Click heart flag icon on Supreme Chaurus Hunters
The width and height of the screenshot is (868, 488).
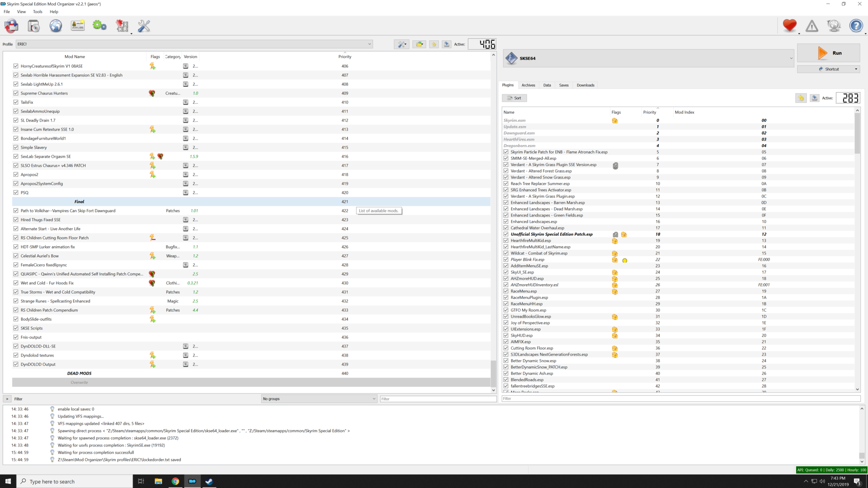[152, 93]
